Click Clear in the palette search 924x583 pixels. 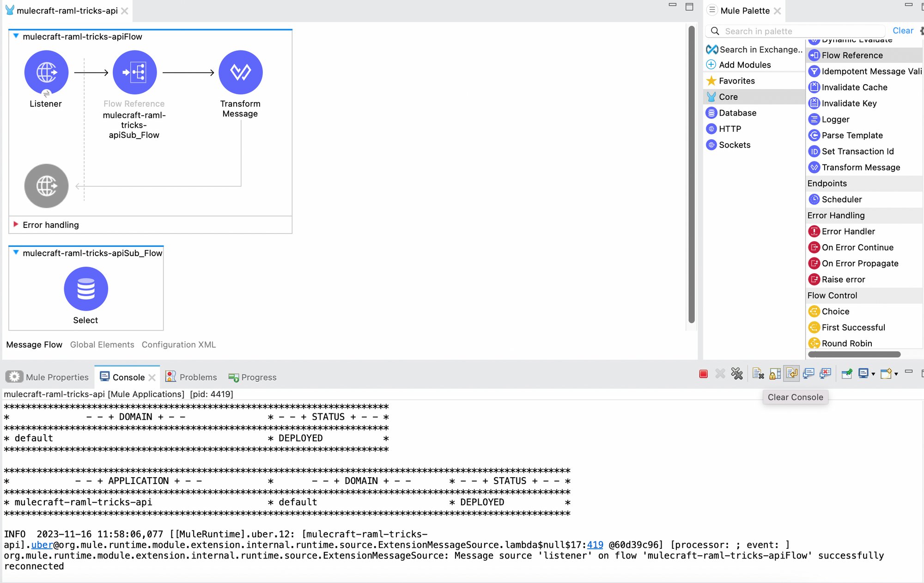click(x=902, y=31)
